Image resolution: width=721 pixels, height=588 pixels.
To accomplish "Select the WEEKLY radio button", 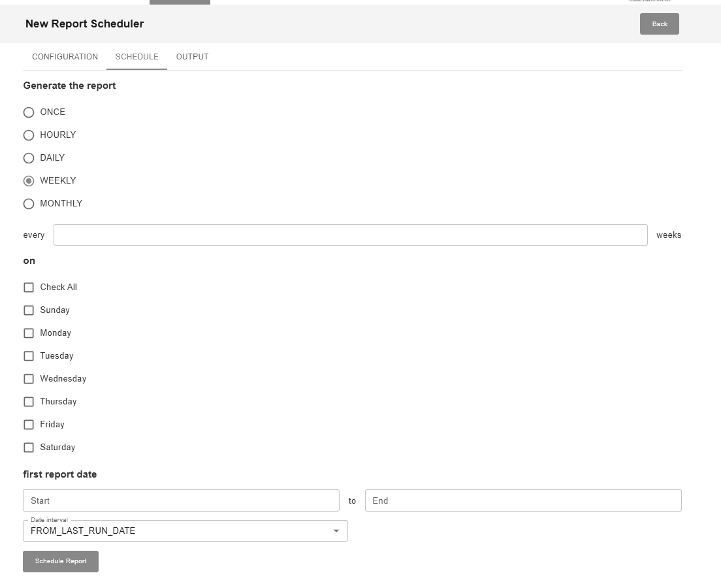I will click(x=29, y=181).
